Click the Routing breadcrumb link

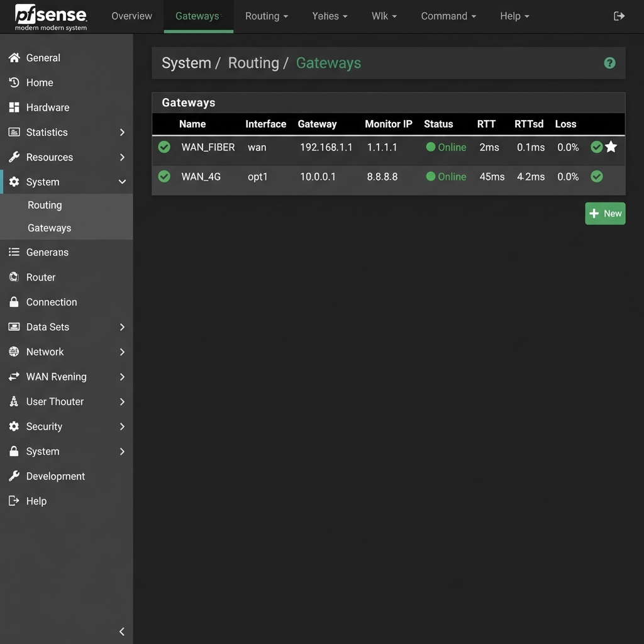tap(253, 63)
